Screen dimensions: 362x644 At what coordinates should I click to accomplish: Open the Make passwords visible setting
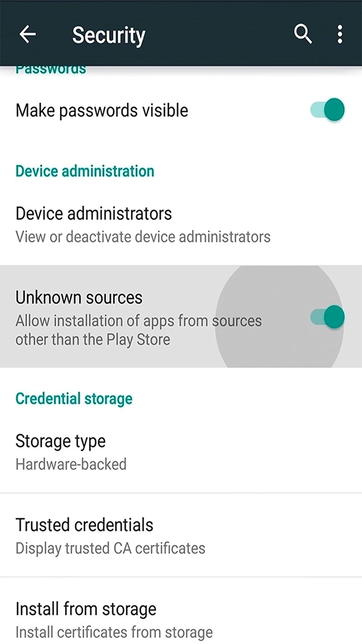point(102,110)
